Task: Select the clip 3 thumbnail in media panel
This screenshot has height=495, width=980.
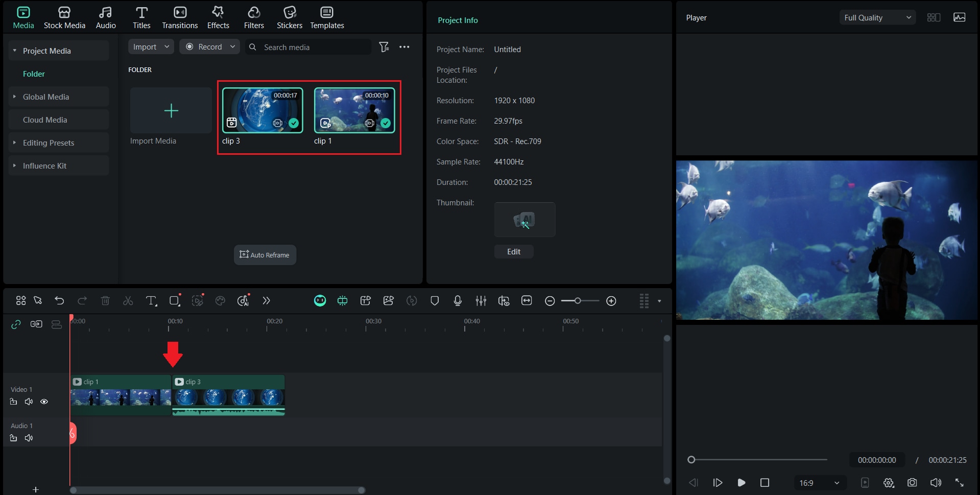Action: click(262, 110)
